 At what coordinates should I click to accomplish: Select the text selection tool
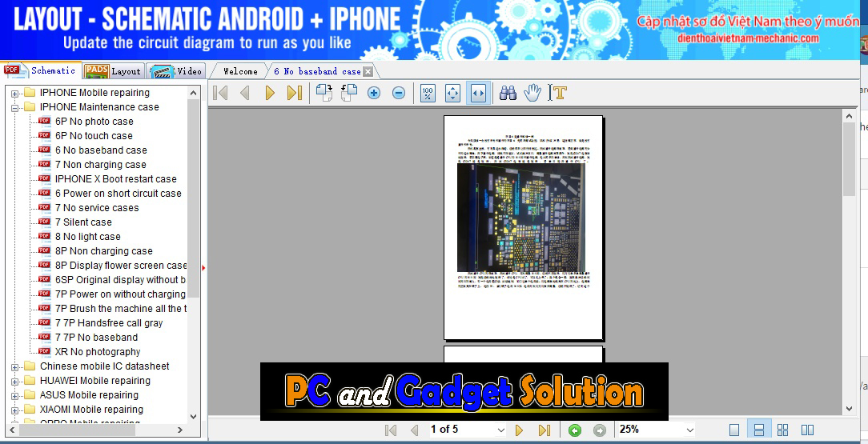point(558,93)
